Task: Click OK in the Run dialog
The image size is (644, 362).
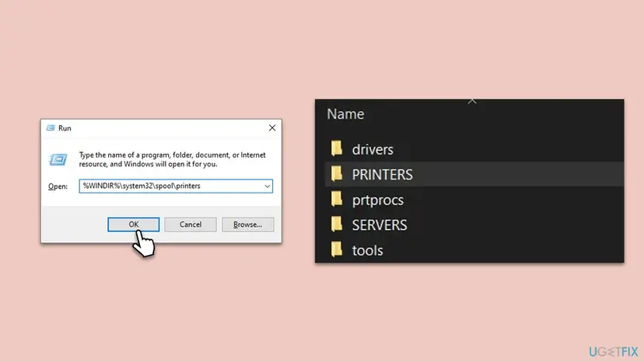Action: click(x=134, y=225)
